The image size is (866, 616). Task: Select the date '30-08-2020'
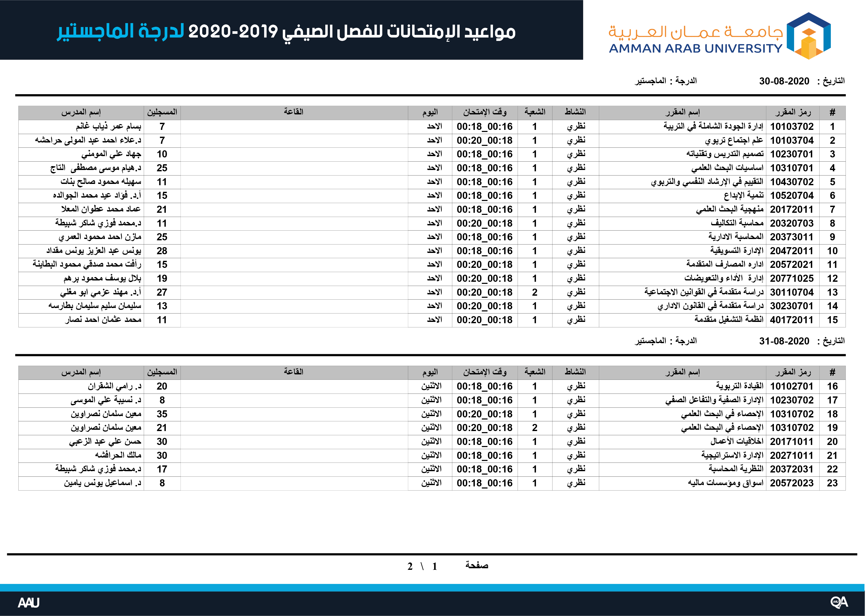click(x=784, y=81)
